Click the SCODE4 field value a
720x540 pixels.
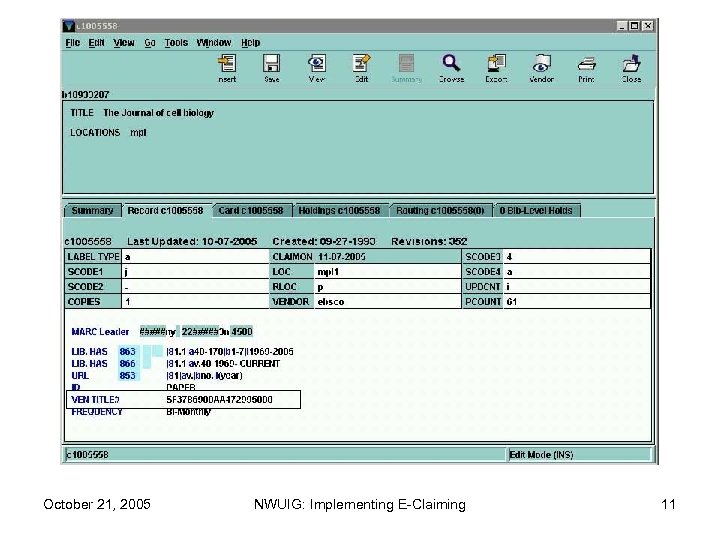coord(577,272)
